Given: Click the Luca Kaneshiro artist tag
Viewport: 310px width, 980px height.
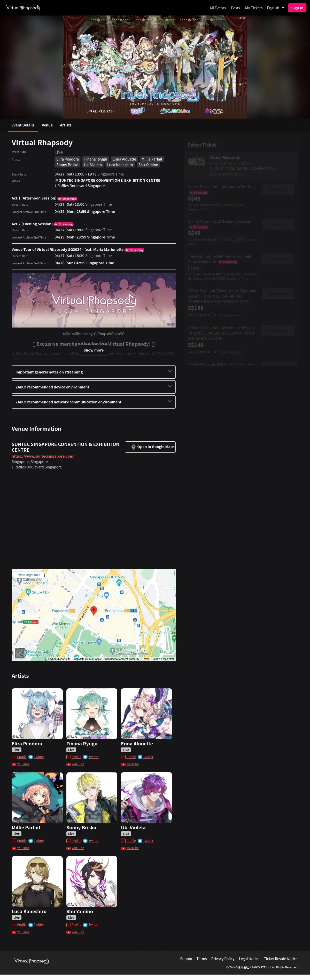Looking at the screenshot, I should 120,165.
